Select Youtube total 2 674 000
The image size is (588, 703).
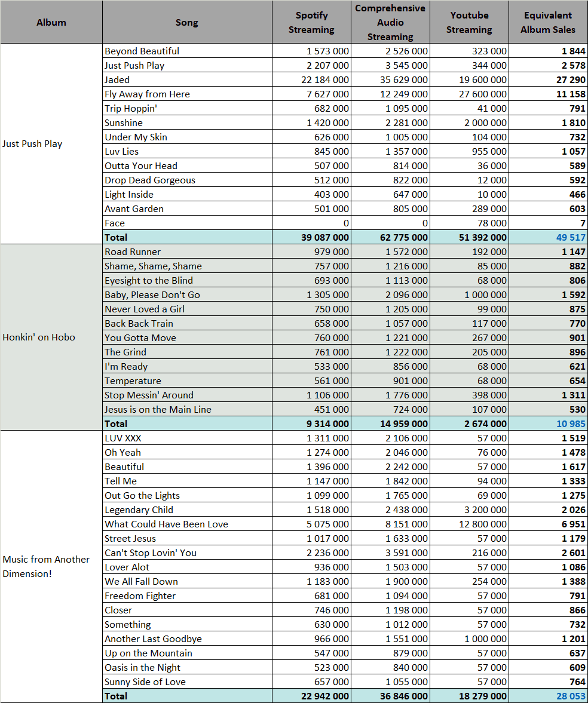pyautogui.click(x=469, y=424)
